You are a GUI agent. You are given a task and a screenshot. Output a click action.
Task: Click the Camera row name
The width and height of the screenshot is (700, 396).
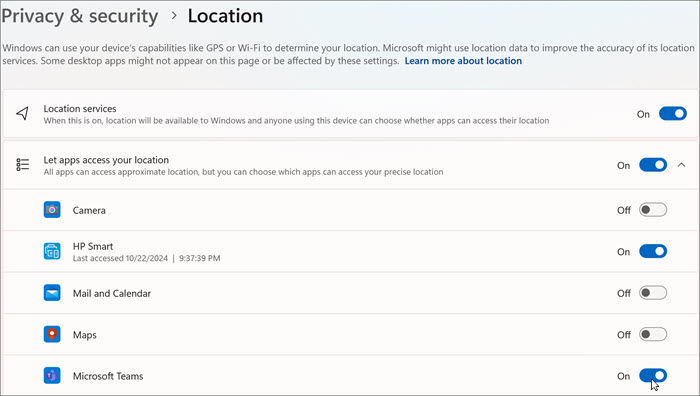coord(89,210)
